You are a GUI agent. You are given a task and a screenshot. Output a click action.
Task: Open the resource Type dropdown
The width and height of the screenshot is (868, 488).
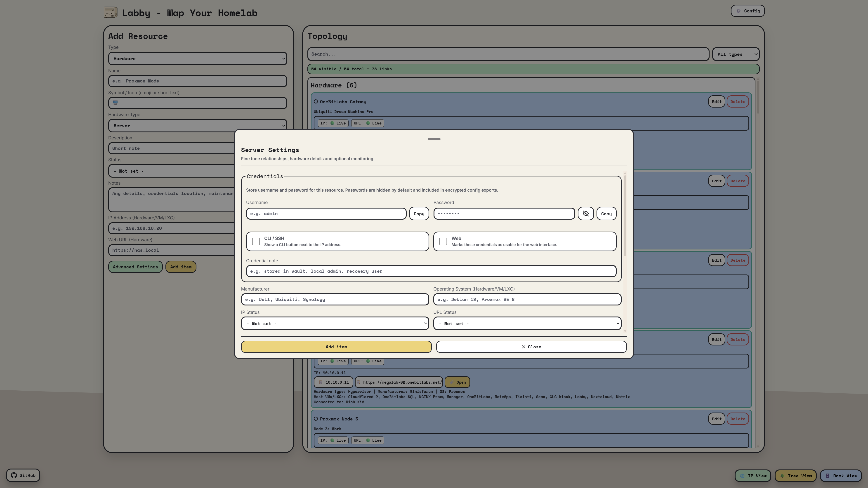coord(198,58)
